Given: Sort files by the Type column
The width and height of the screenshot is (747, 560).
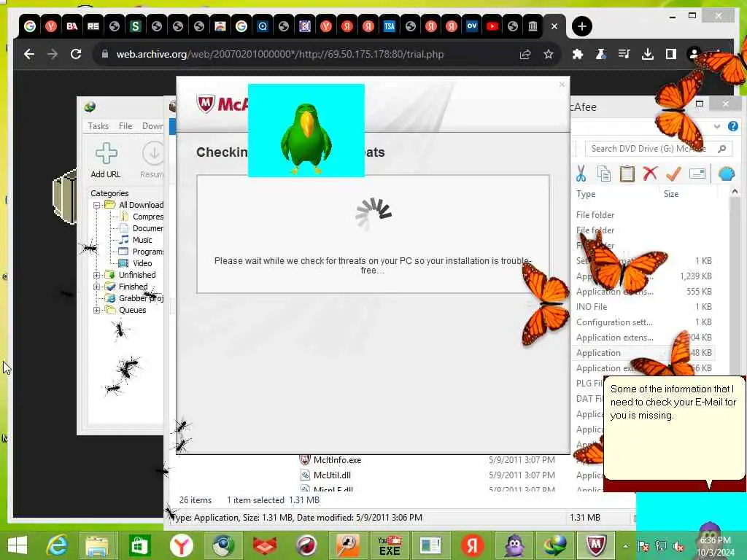Looking at the screenshot, I should [x=586, y=194].
